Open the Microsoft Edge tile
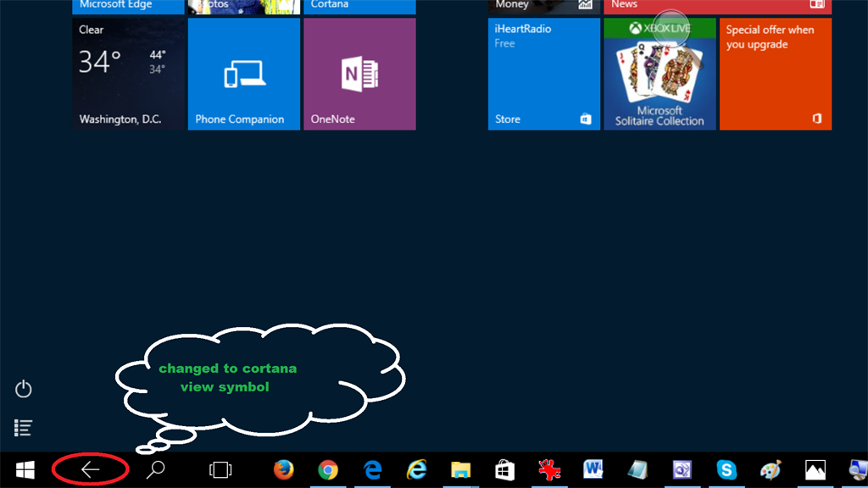This screenshot has width=868, height=488. click(129, 7)
